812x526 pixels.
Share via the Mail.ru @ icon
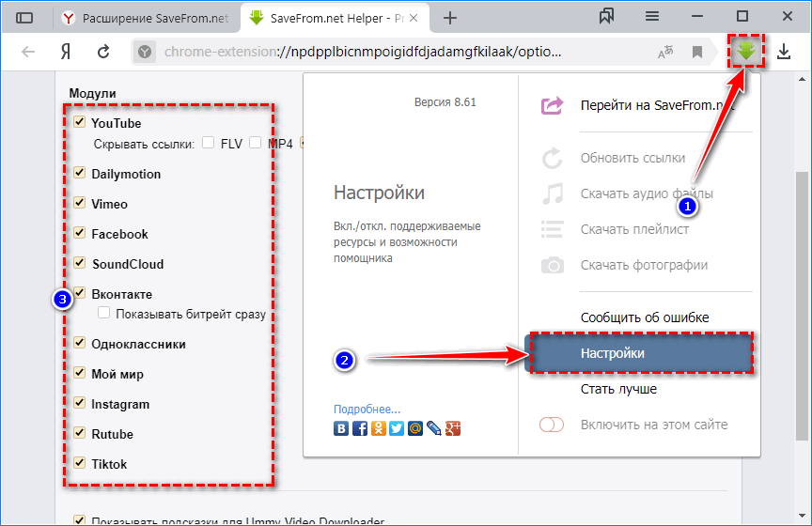pyautogui.click(x=414, y=428)
